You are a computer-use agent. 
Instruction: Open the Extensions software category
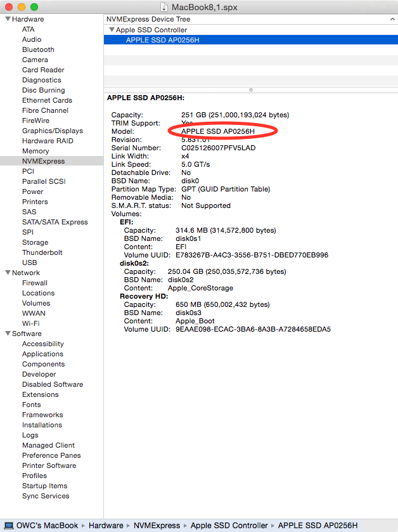[41, 394]
